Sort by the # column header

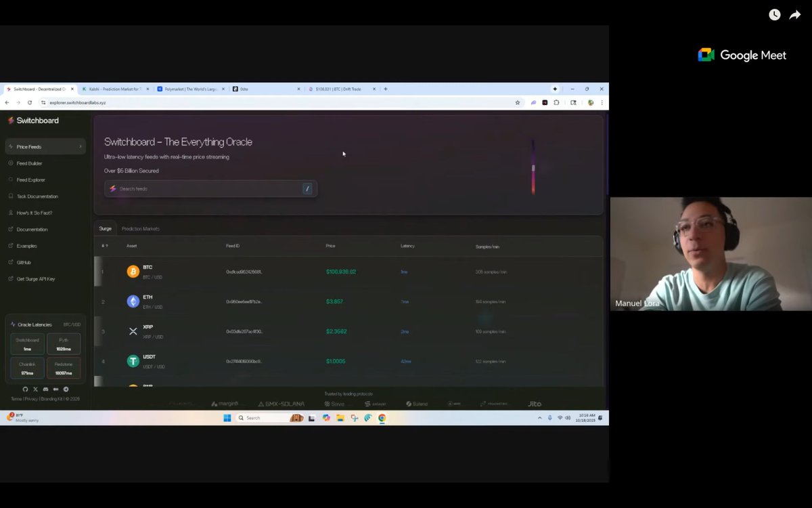pos(104,246)
